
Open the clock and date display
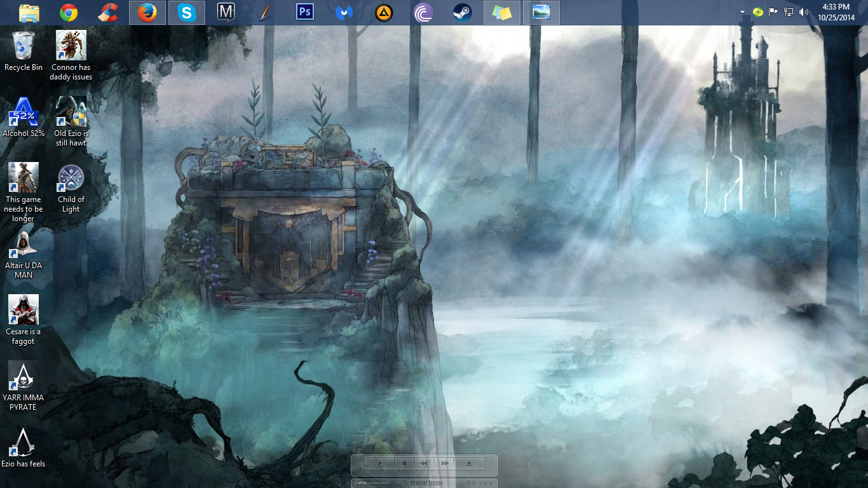coord(836,12)
